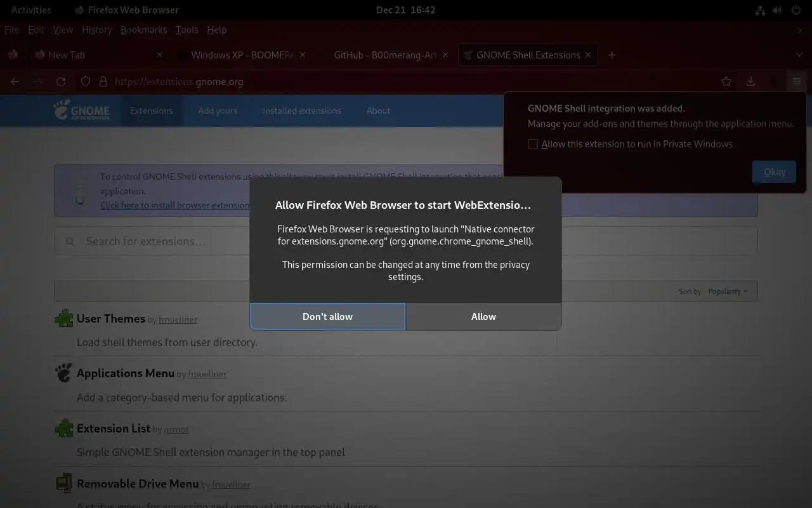
Task: Click Okay in the GNOME Shell integration popup
Action: pos(774,171)
